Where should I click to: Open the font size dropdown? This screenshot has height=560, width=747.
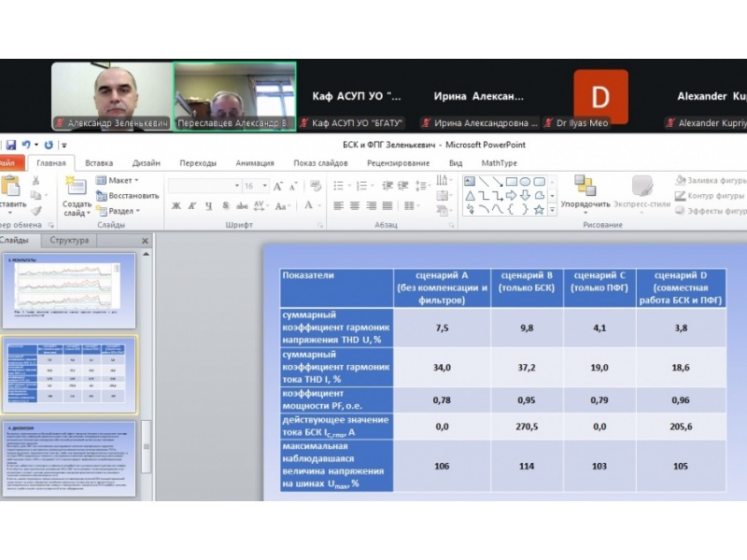pyautogui.click(x=265, y=186)
